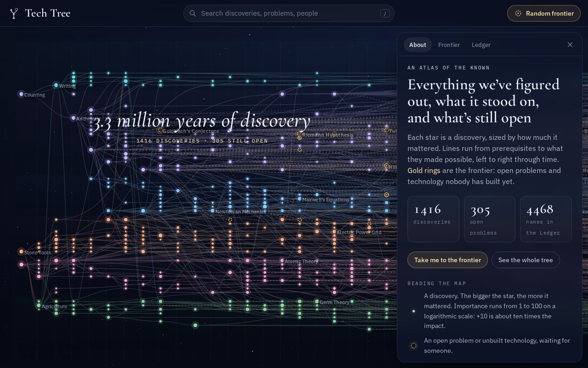Click the 1416 DISCOVERIES · 305 STILL OPEN caption

202,141
